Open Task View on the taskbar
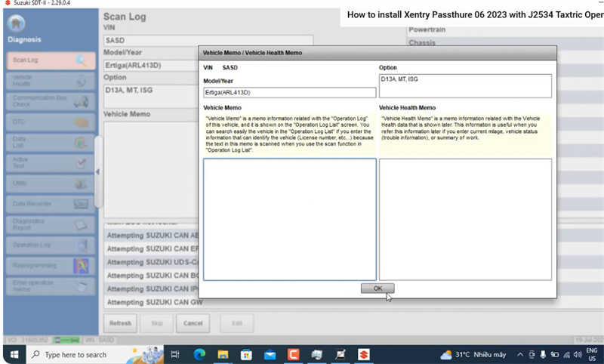604x364 pixels. (175, 354)
